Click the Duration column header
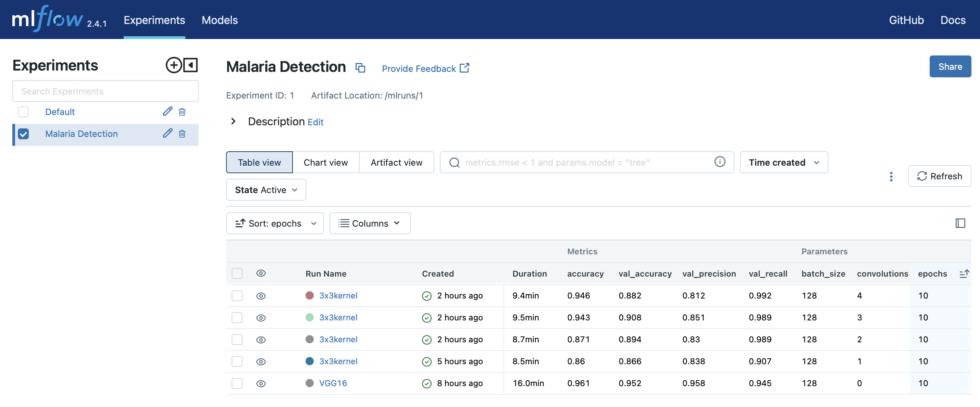This screenshot has height=407, width=980. [529, 274]
